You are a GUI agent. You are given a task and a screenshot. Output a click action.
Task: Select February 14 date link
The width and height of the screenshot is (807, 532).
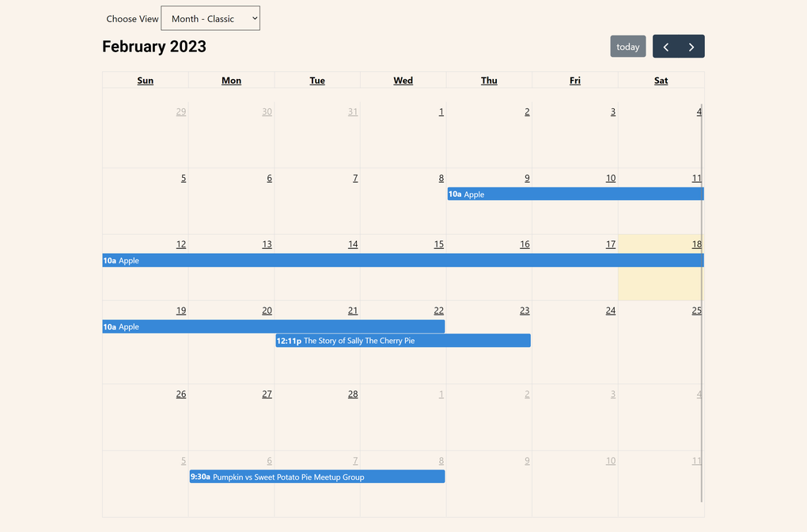pyautogui.click(x=353, y=243)
